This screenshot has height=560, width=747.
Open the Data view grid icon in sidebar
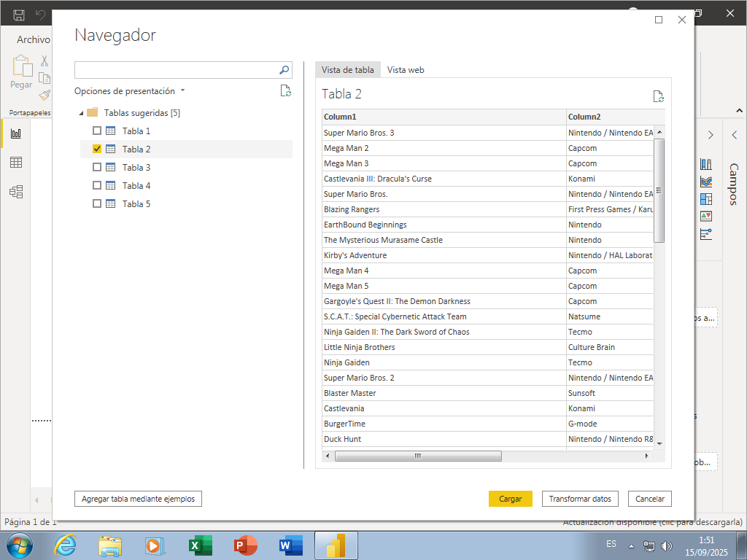(16, 163)
